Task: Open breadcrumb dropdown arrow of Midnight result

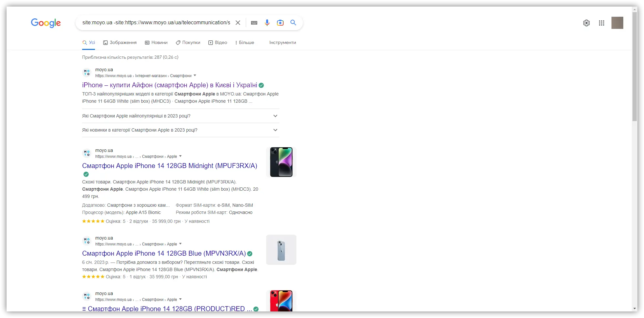Action: [x=180, y=156]
